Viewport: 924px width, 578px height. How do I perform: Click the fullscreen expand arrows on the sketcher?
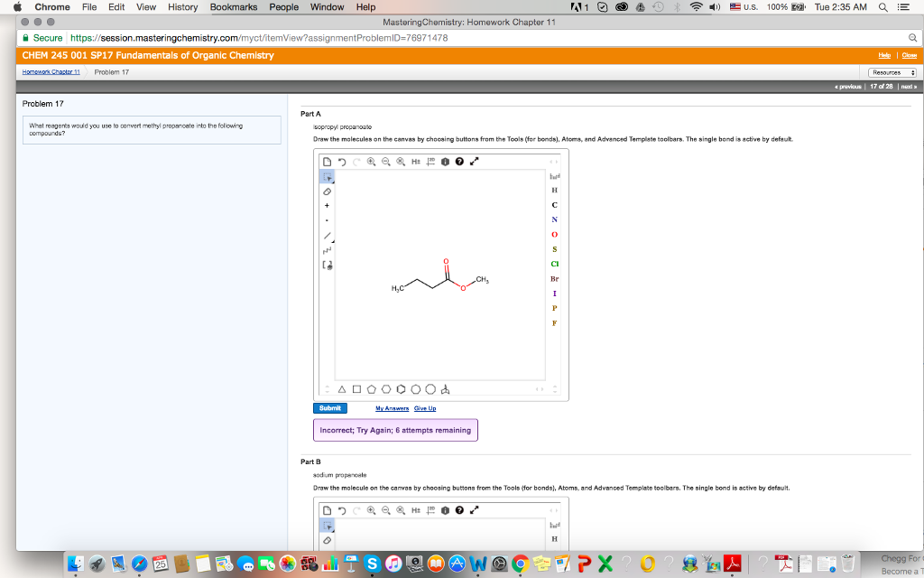[474, 161]
